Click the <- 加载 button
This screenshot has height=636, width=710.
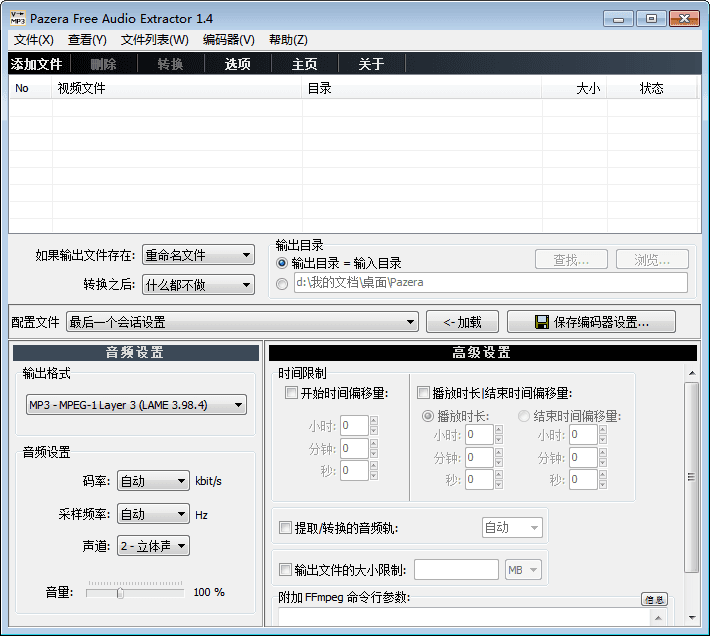[x=462, y=322]
